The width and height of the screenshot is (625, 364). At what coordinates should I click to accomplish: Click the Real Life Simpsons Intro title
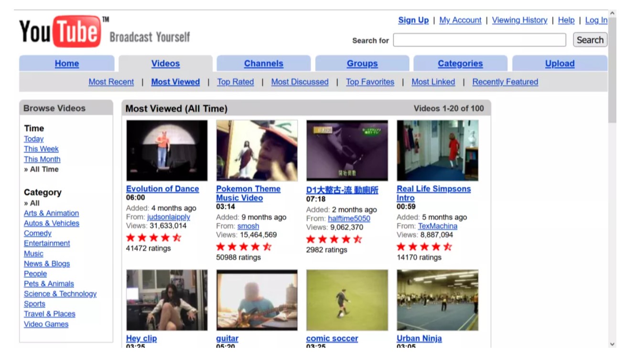433,193
